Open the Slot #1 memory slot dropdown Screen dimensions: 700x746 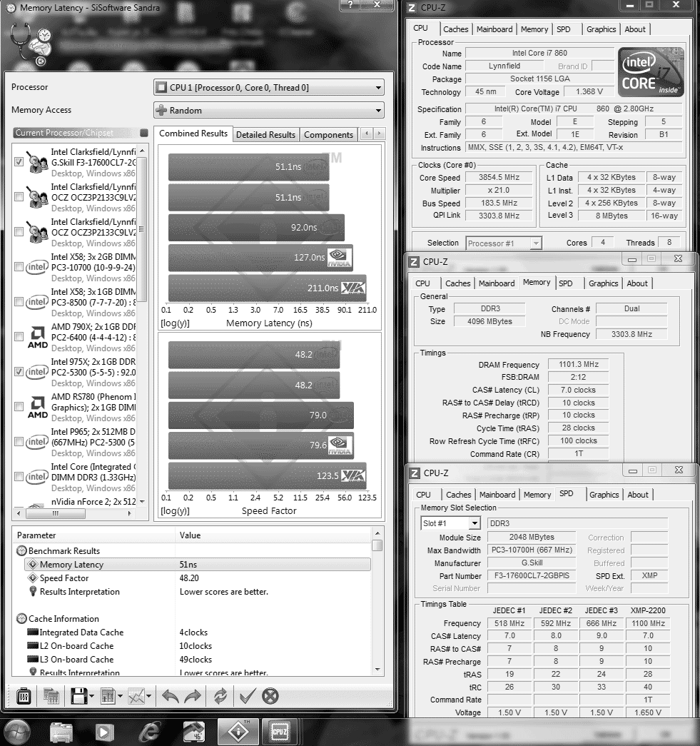coord(450,523)
